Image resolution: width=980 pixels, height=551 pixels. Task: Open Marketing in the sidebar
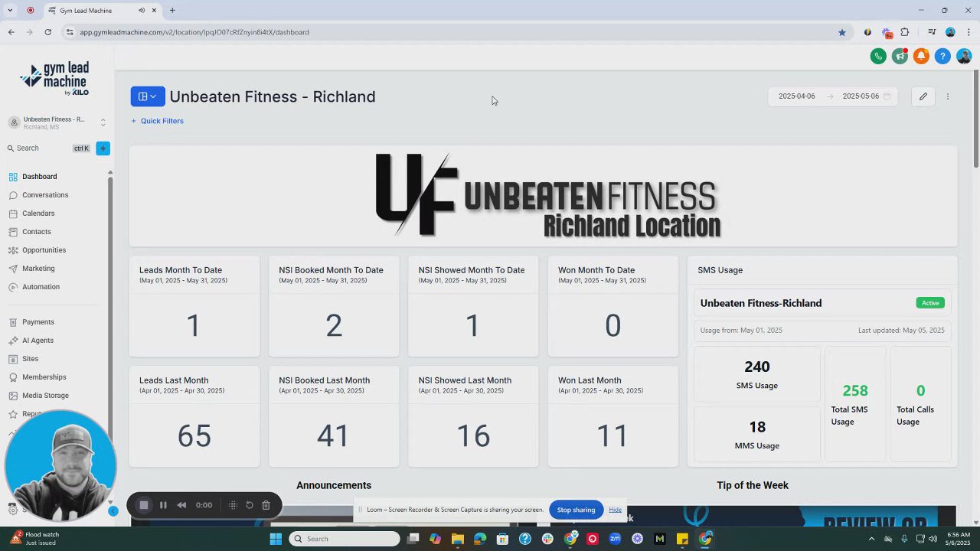(x=38, y=269)
